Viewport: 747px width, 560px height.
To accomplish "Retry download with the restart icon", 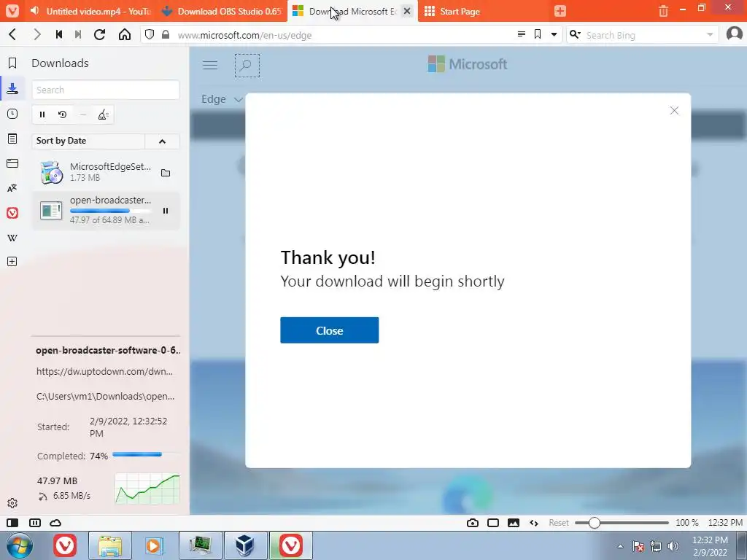I will click(63, 114).
